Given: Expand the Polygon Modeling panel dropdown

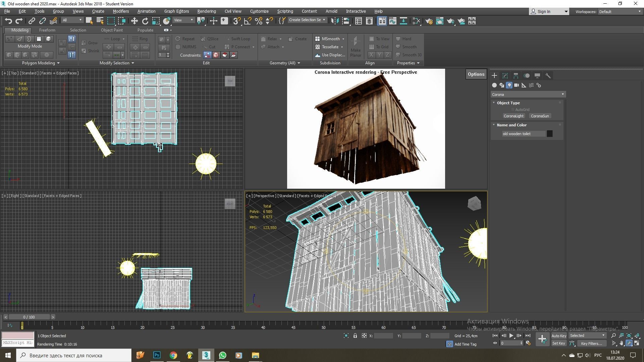Looking at the screenshot, I should click(x=41, y=63).
